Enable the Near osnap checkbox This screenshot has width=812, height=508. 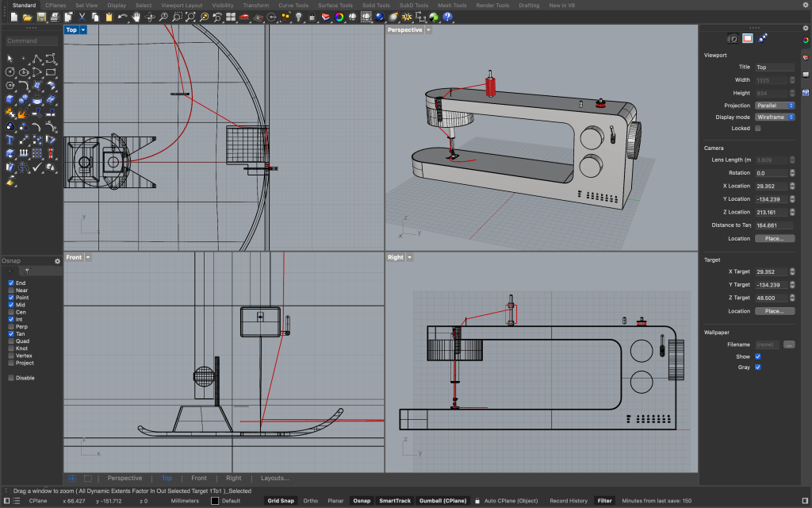point(11,291)
